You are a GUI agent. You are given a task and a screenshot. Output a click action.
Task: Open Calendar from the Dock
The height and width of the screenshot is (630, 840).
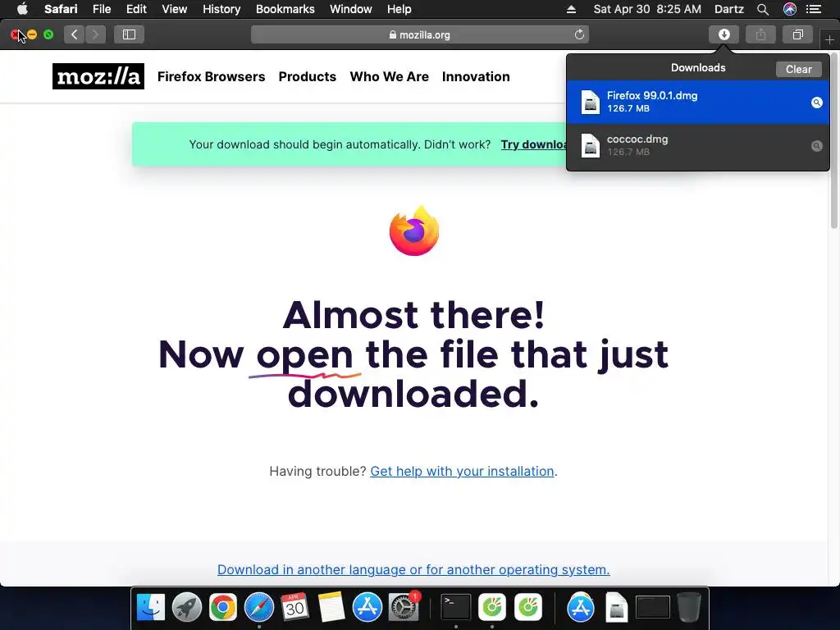[x=294, y=606]
